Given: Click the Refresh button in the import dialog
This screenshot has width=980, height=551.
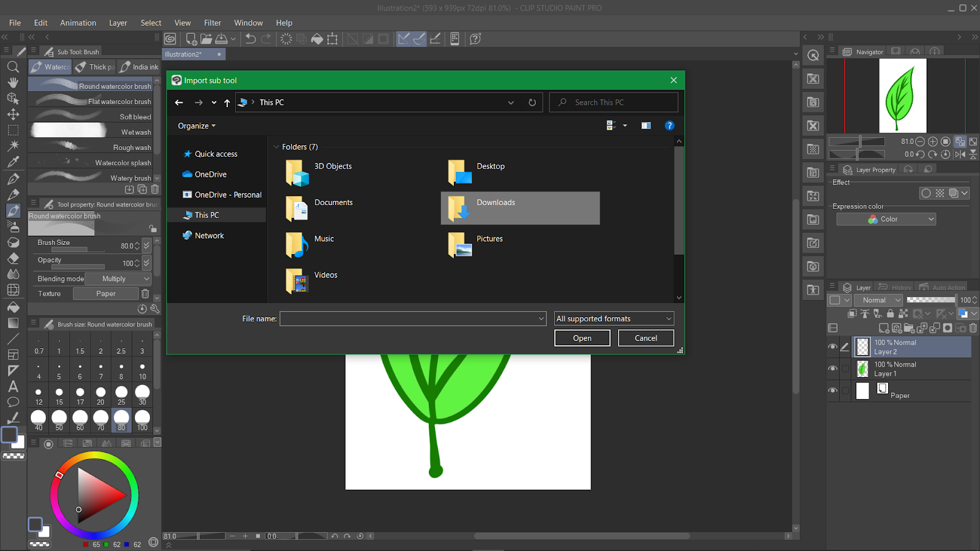Looking at the screenshot, I should (x=532, y=102).
